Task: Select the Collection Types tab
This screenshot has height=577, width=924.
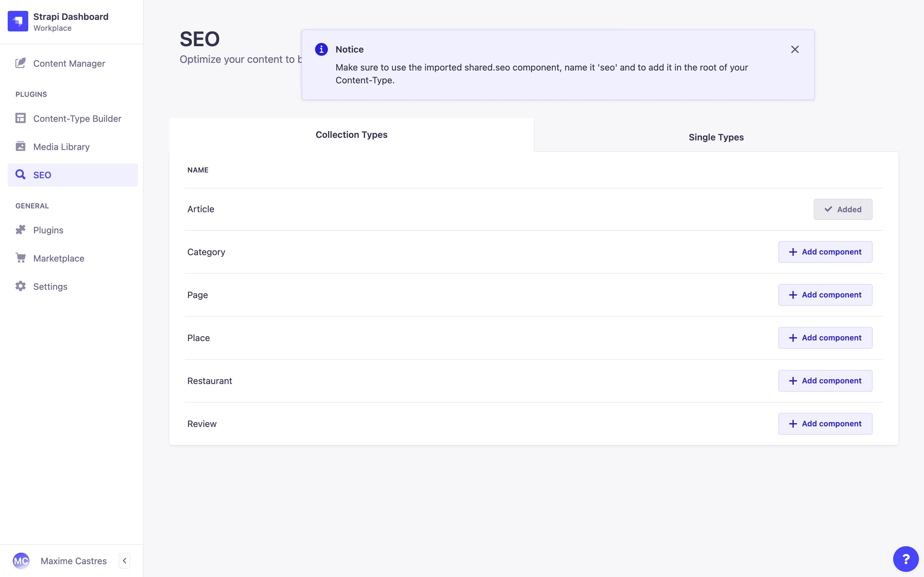Action: pyautogui.click(x=351, y=135)
